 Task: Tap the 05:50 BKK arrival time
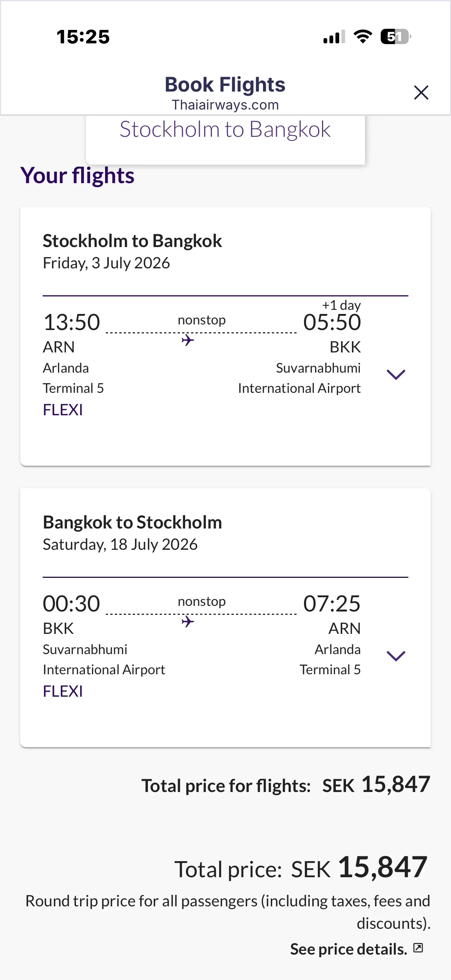coord(331,322)
